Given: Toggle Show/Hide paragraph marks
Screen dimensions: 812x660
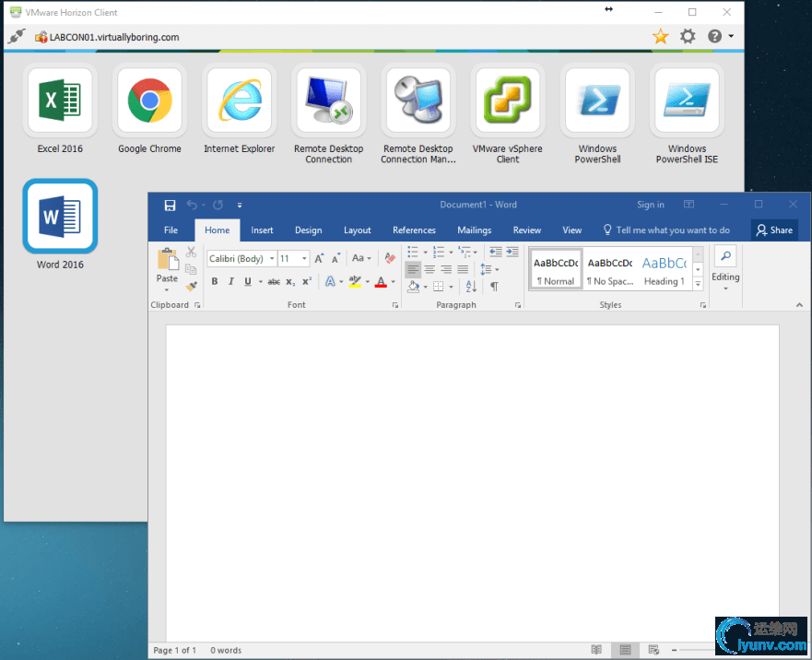Looking at the screenshot, I should point(495,287).
